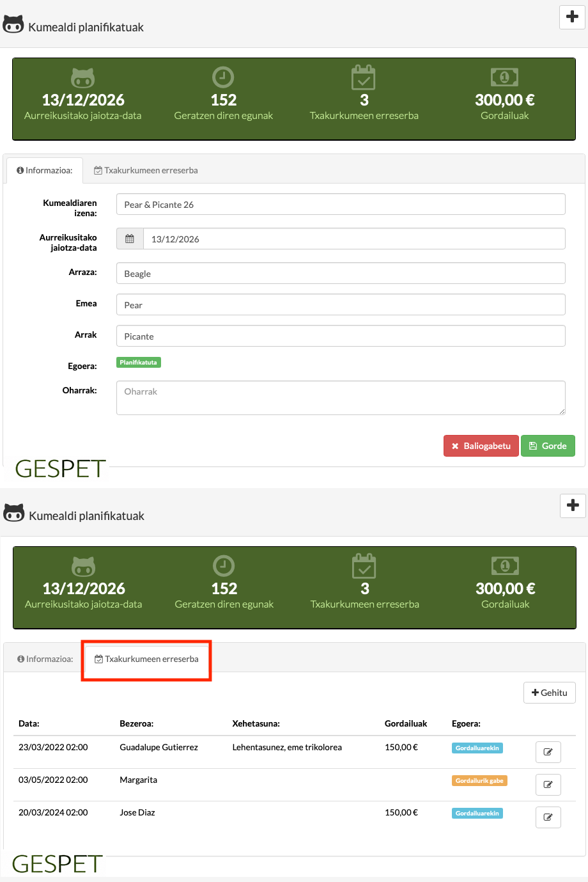Click the Egoera: column header in table
Viewport: 588px width, 882px height.
pos(466,723)
